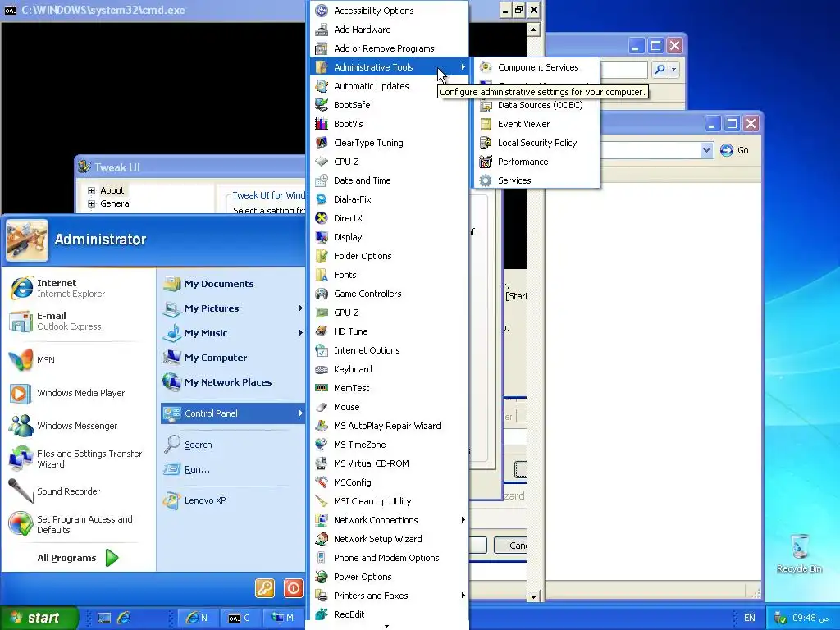The image size is (840, 630).
Task: Expand the My Pictures submenu arrow
Action: click(300, 308)
